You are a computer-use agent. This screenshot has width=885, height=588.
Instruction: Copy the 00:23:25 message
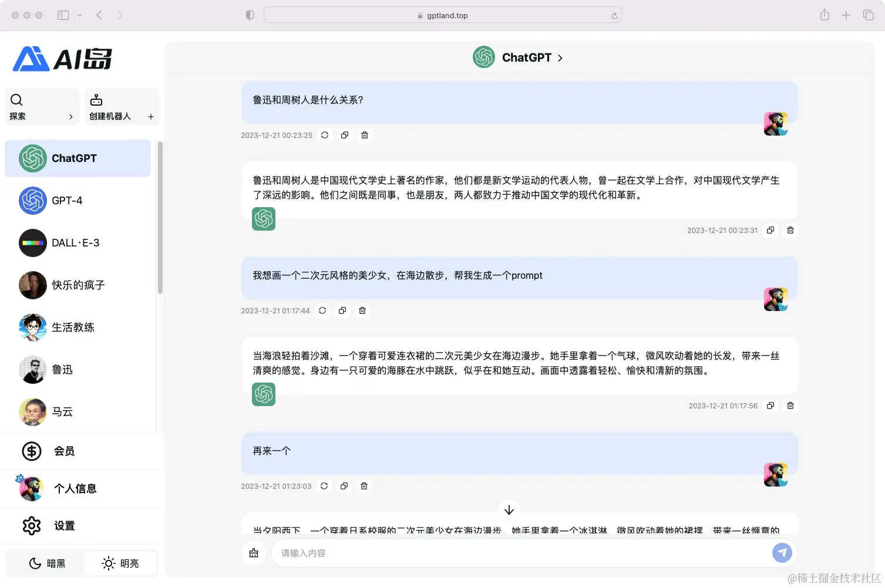pyautogui.click(x=345, y=135)
